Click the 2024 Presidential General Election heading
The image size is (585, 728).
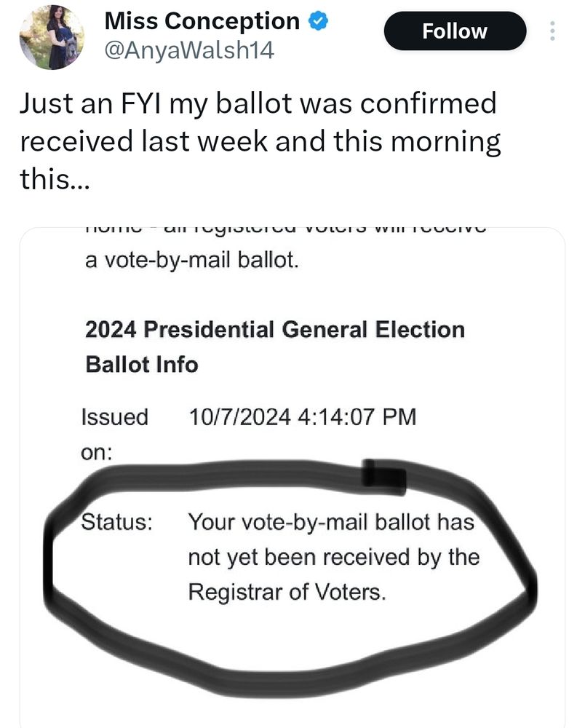275,329
